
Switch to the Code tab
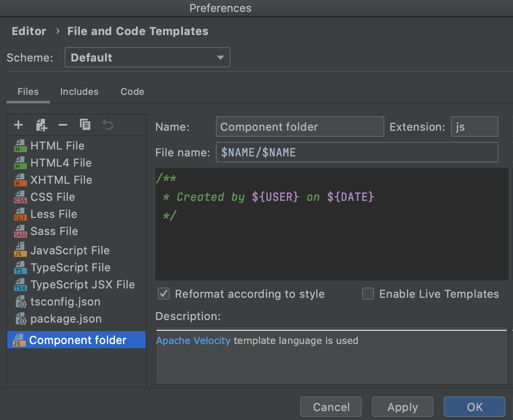(132, 92)
